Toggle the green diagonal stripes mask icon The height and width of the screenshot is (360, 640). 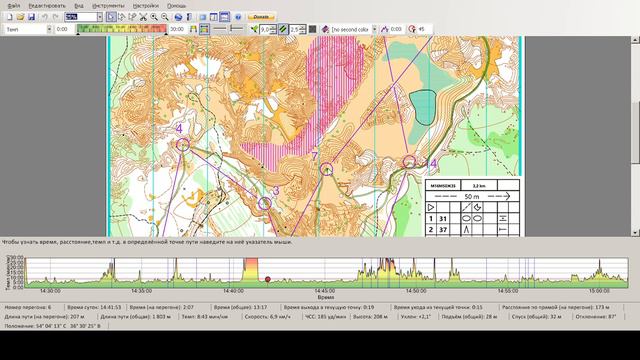(283, 29)
